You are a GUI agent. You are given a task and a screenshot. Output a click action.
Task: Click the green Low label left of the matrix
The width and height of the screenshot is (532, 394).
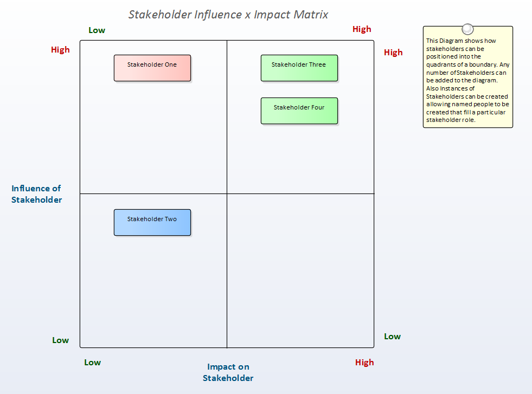pos(60,340)
